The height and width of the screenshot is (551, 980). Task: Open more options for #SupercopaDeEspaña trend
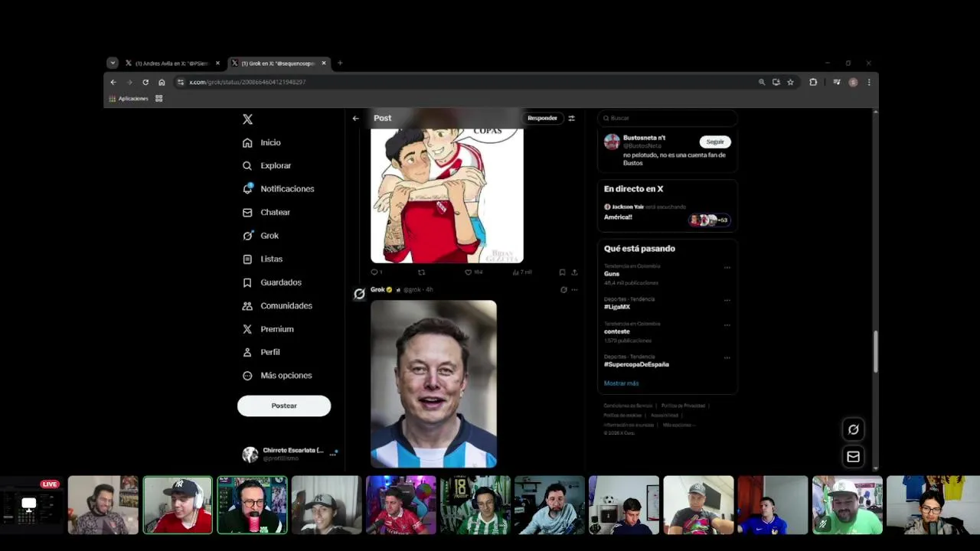[727, 357]
